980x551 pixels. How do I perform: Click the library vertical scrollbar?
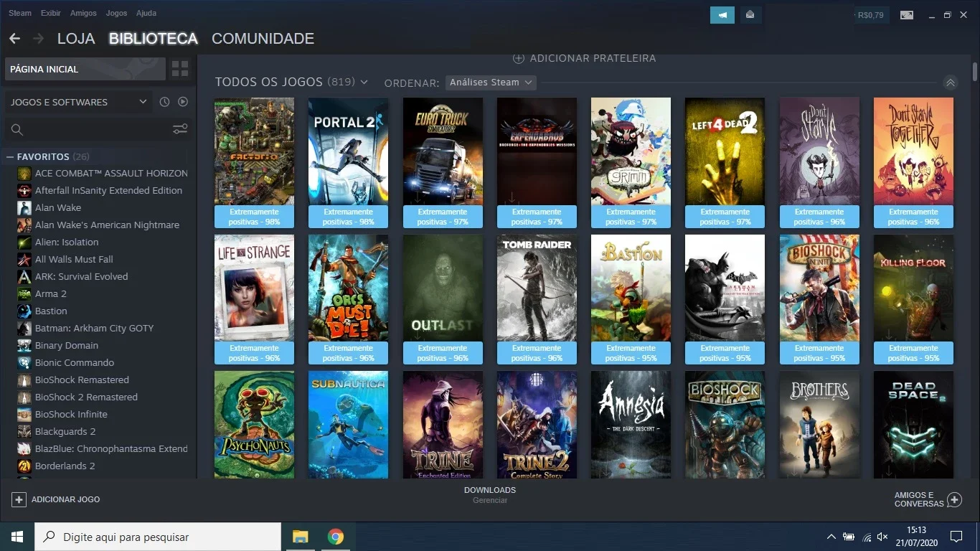pyautogui.click(x=975, y=72)
